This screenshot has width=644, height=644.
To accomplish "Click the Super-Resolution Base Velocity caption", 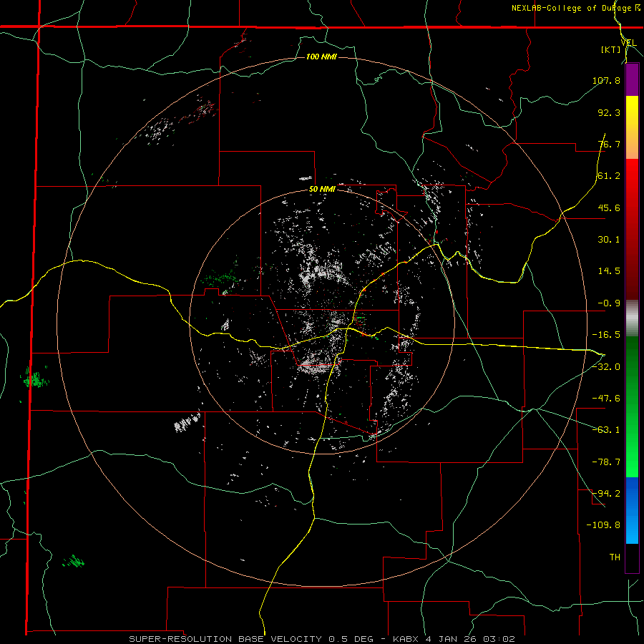I will [321, 639].
